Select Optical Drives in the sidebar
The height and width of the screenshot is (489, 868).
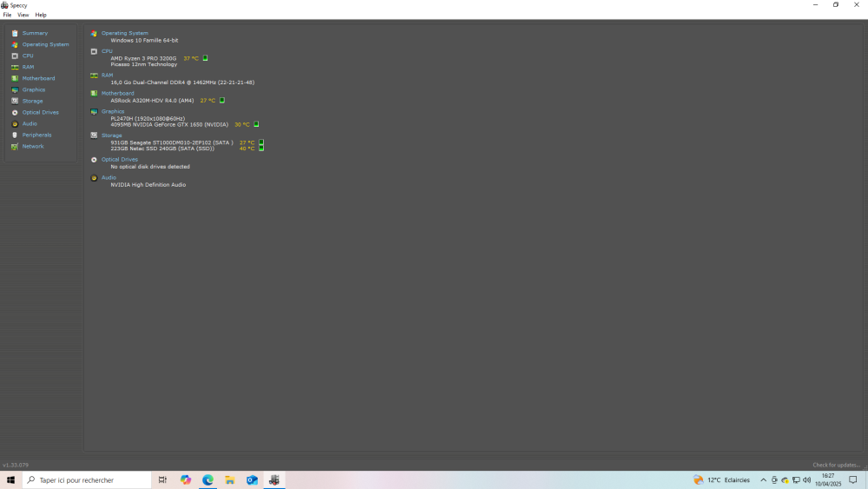click(40, 112)
